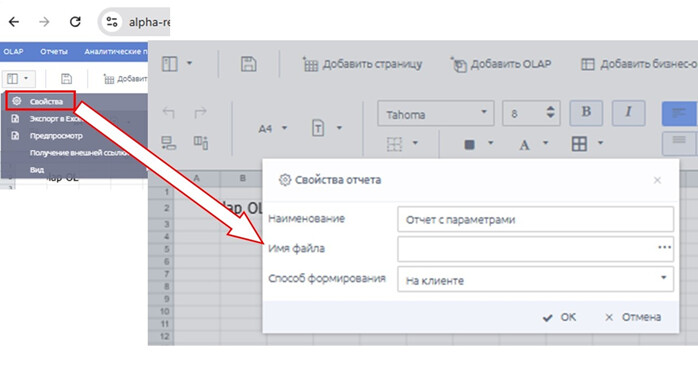Click the fill color square
Image resolution: width=698 pixels, height=392 pixels.
pyautogui.click(x=469, y=144)
